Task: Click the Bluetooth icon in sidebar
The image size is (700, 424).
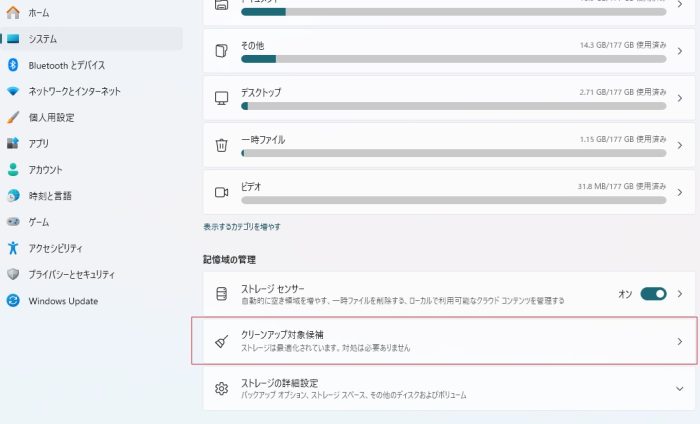Action: coord(13,65)
